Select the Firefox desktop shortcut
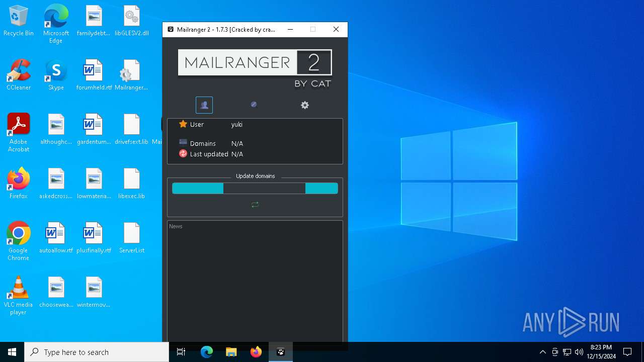644x362 pixels. pyautogui.click(x=19, y=184)
